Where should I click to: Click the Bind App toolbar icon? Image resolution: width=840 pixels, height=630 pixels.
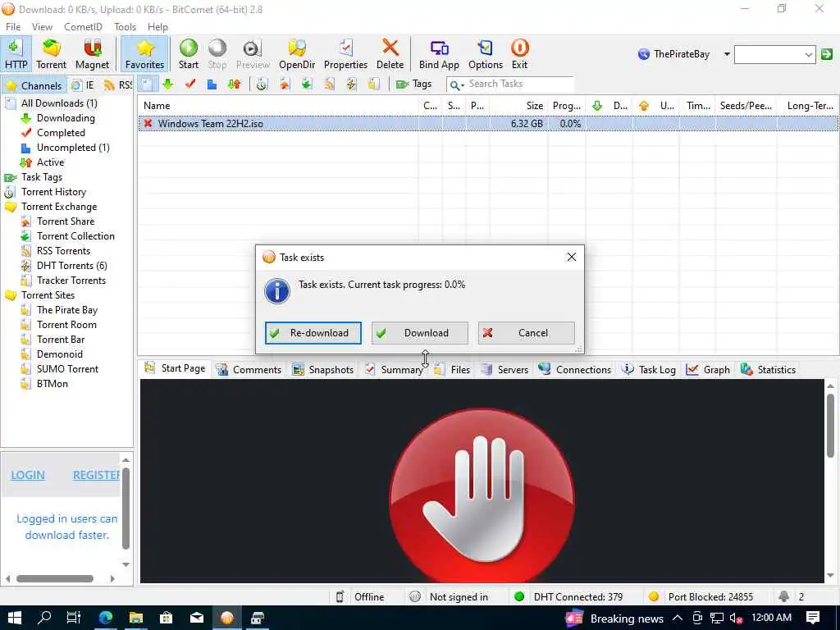click(439, 53)
